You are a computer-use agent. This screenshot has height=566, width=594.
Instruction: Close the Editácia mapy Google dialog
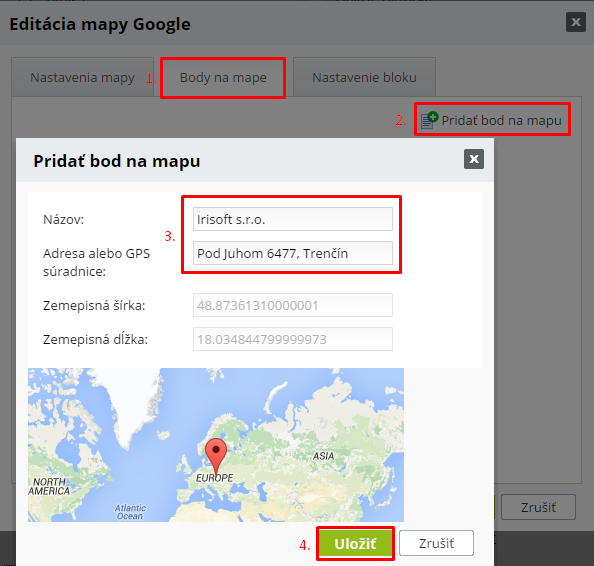click(576, 22)
